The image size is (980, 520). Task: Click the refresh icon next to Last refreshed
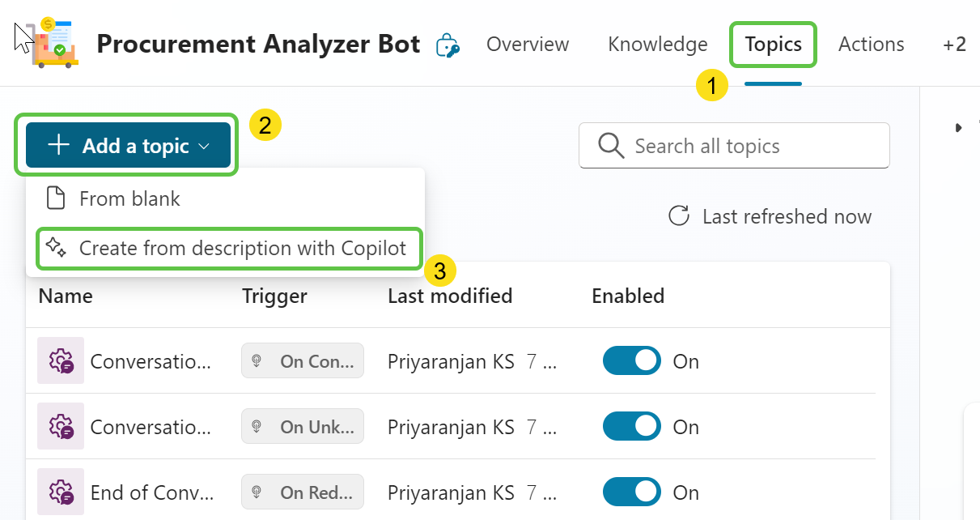pyautogui.click(x=678, y=216)
